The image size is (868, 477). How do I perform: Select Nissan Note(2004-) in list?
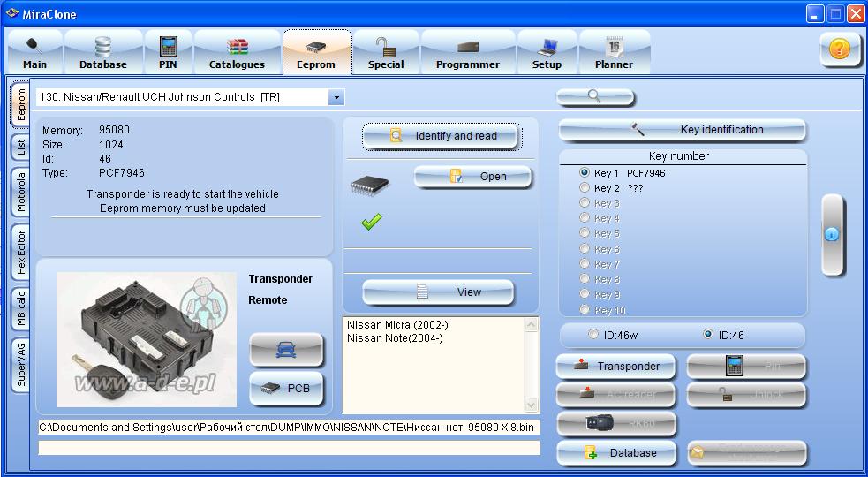(395, 338)
